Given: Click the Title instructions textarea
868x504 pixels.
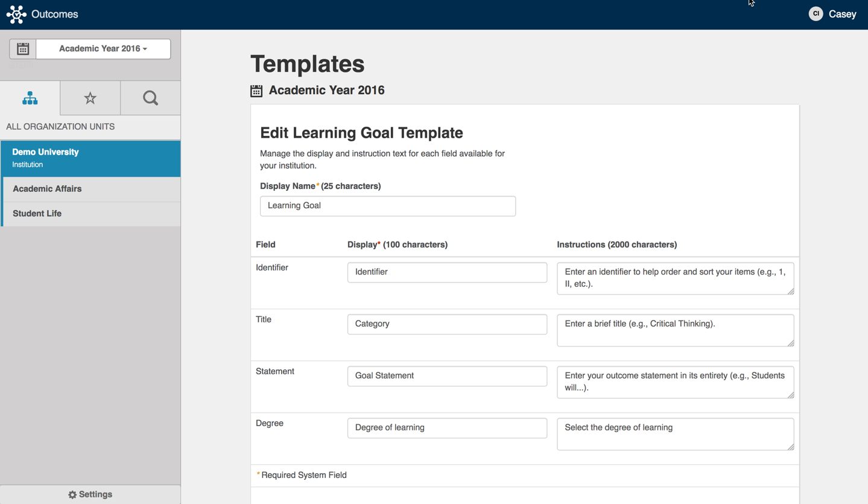Looking at the screenshot, I should pos(675,330).
